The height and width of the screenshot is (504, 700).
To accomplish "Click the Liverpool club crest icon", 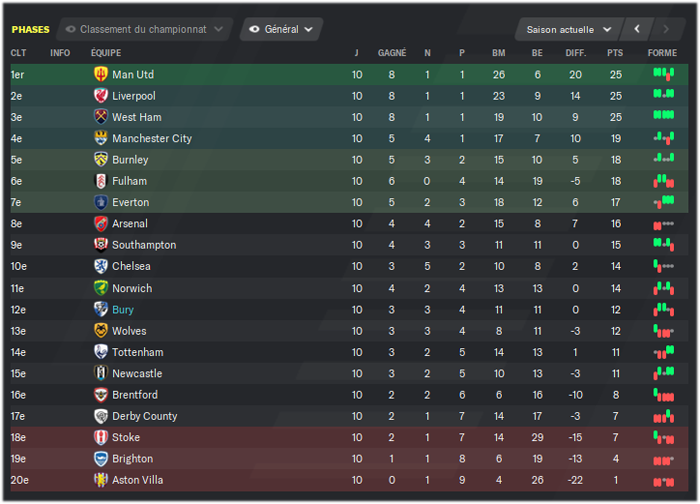I will point(101,96).
